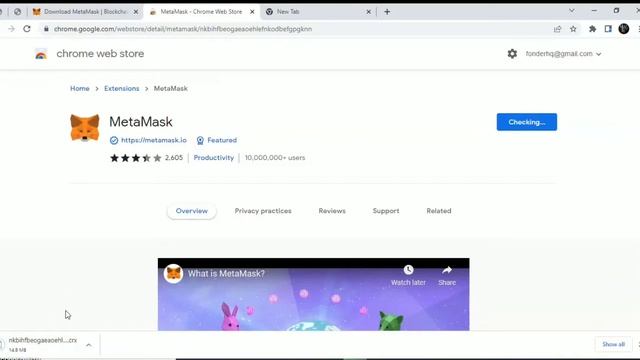
Task: Click Show all downloads button
Action: tap(613, 344)
